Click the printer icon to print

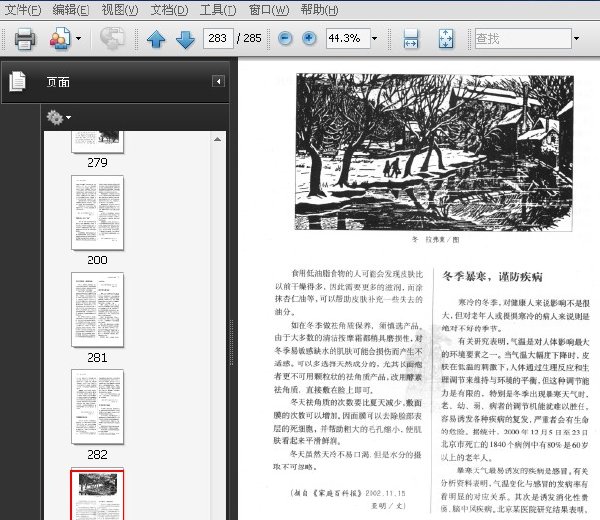[x=25, y=38]
